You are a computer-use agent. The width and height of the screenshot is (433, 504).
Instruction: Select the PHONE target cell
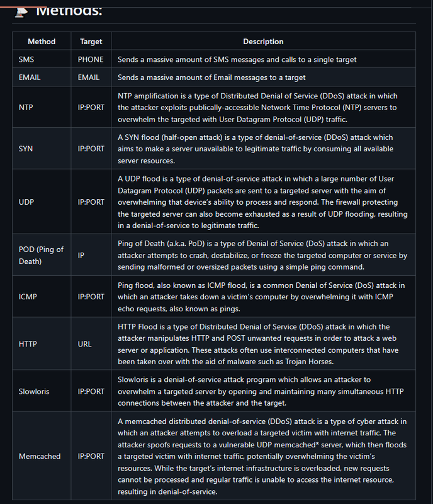pyautogui.click(x=91, y=59)
